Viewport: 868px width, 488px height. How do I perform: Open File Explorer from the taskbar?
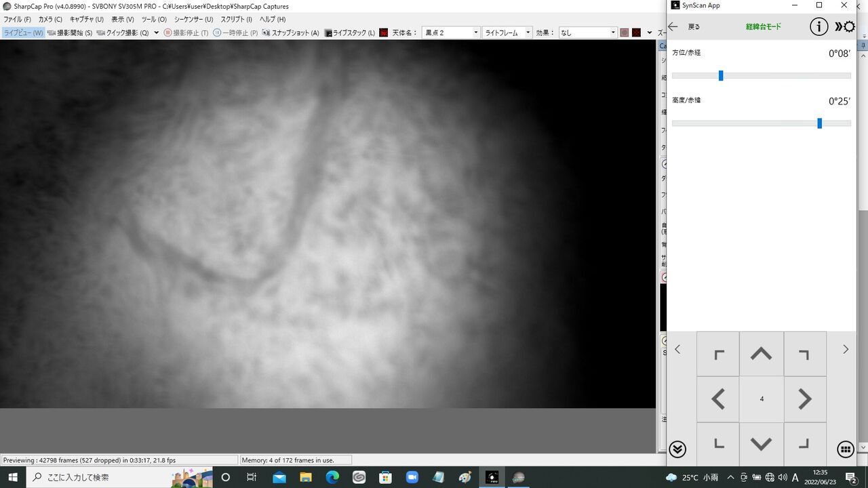click(x=305, y=477)
